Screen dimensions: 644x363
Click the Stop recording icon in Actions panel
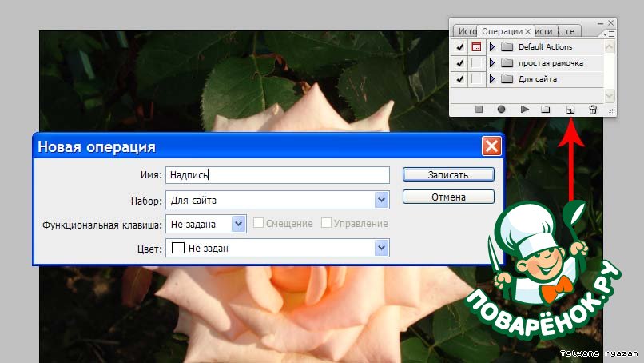(479, 110)
